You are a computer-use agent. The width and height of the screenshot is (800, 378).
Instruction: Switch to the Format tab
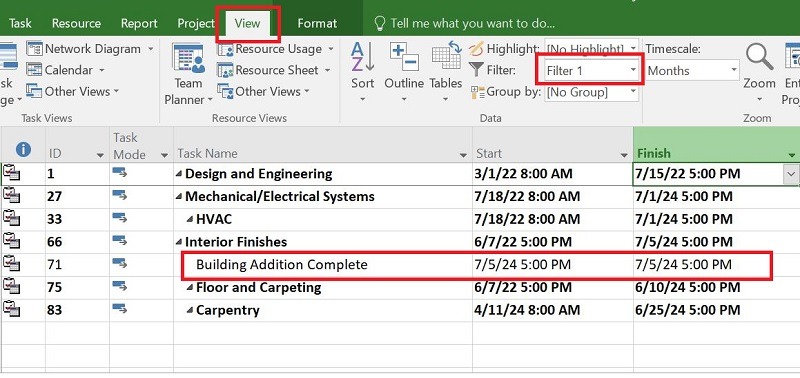coord(317,23)
